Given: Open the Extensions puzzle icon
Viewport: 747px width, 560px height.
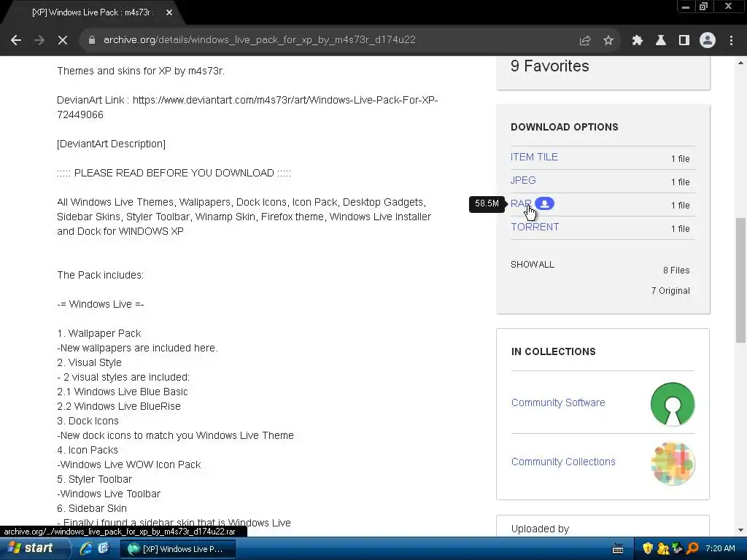Looking at the screenshot, I should 638,41.
